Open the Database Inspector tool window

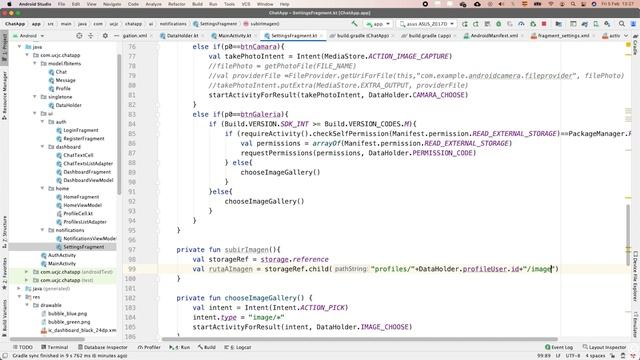click(x=102, y=347)
